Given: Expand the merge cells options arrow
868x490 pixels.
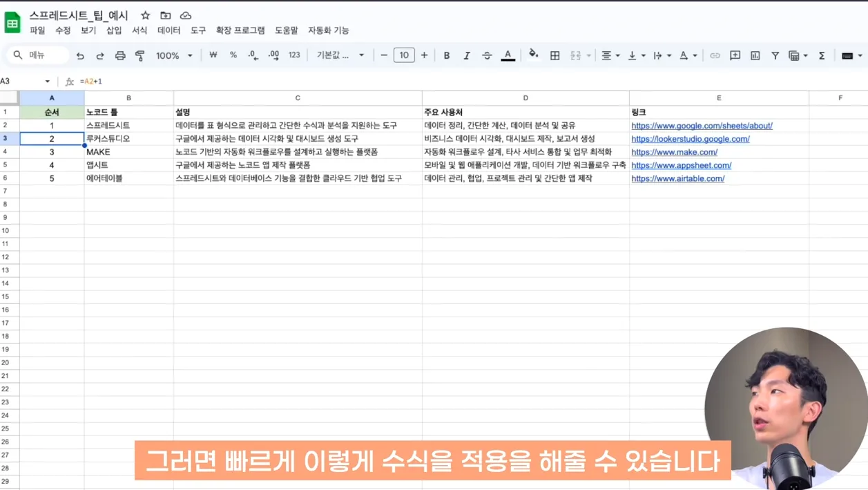Looking at the screenshot, I should 589,55.
